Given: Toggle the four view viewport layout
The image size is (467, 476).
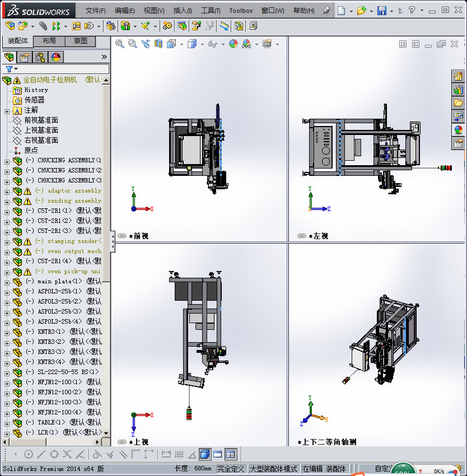Looking at the screenshot, I should pyautogui.click(x=231, y=454).
